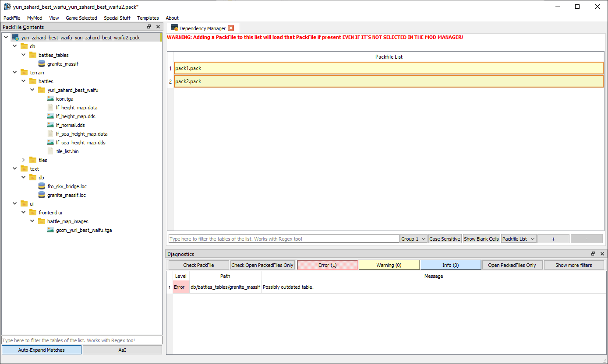This screenshot has height=364, width=608.
Task: Click the image icon beside lf_normal.dds
Action: coord(50,125)
